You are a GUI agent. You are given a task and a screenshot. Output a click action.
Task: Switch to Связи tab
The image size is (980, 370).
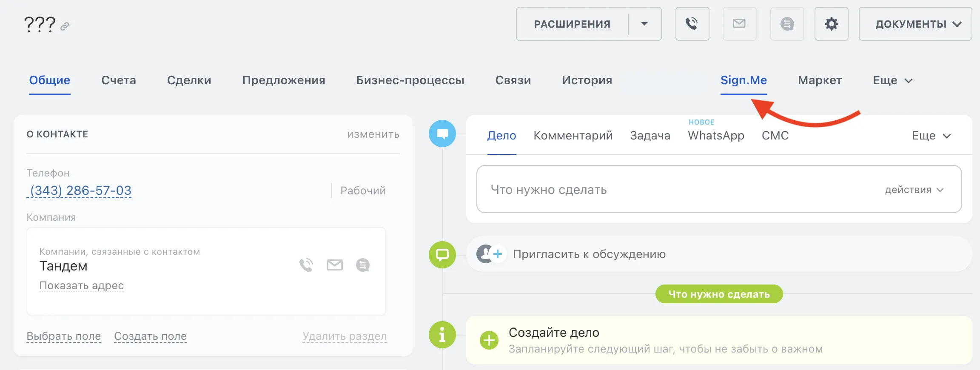[x=513, y=80]
